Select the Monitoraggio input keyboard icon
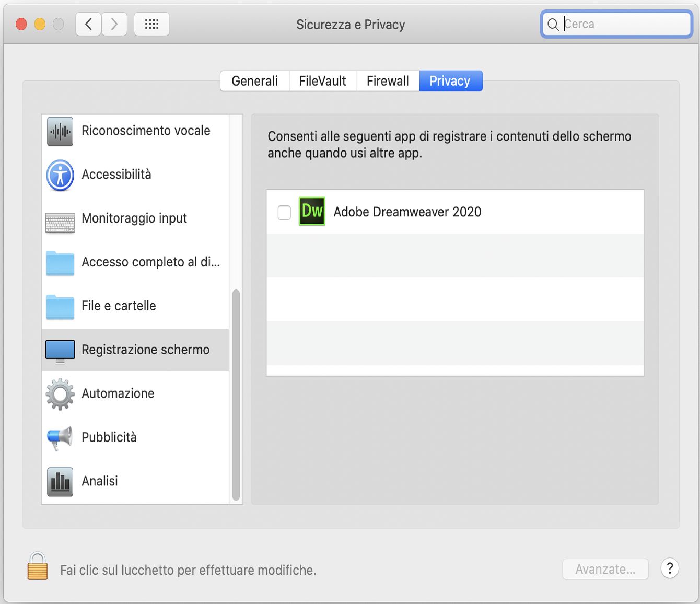Screen dimensions: 700x604 pyautogui.click(x=60, y=219)
